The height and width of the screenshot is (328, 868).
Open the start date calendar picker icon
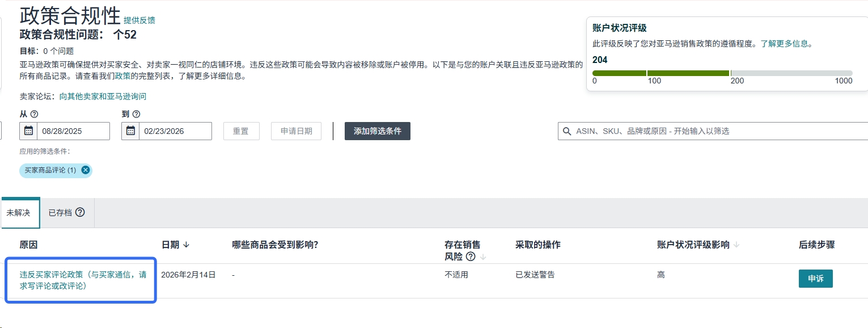[28, 131]
